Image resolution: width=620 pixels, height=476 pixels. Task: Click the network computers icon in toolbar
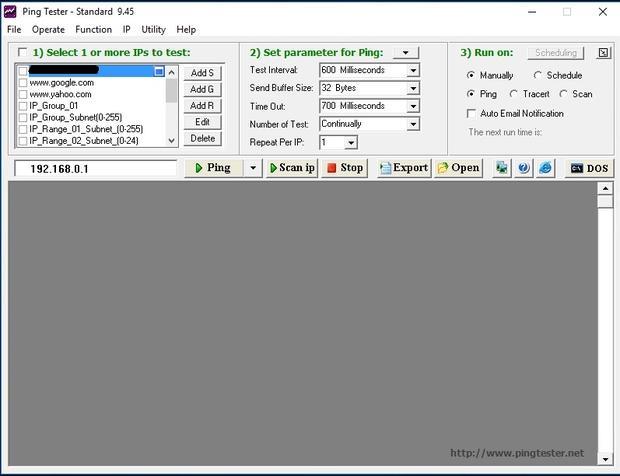pos(501,168)
